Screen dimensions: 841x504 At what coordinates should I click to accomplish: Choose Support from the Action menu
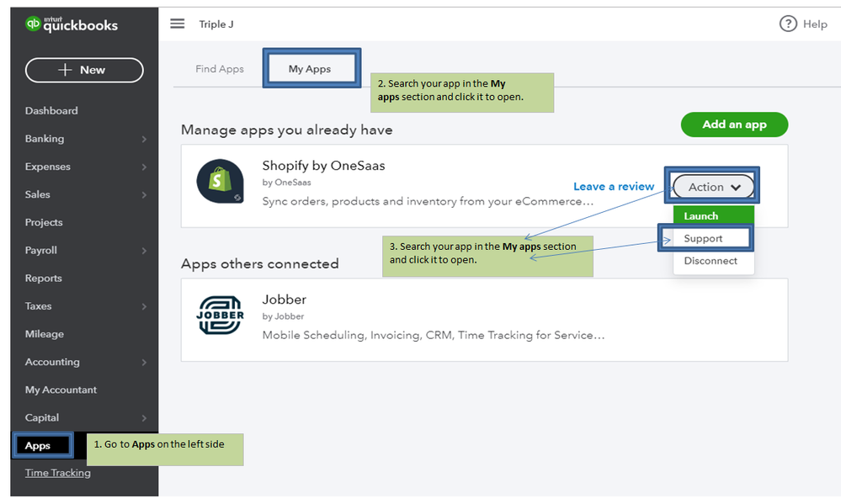(x=704, y=238)
